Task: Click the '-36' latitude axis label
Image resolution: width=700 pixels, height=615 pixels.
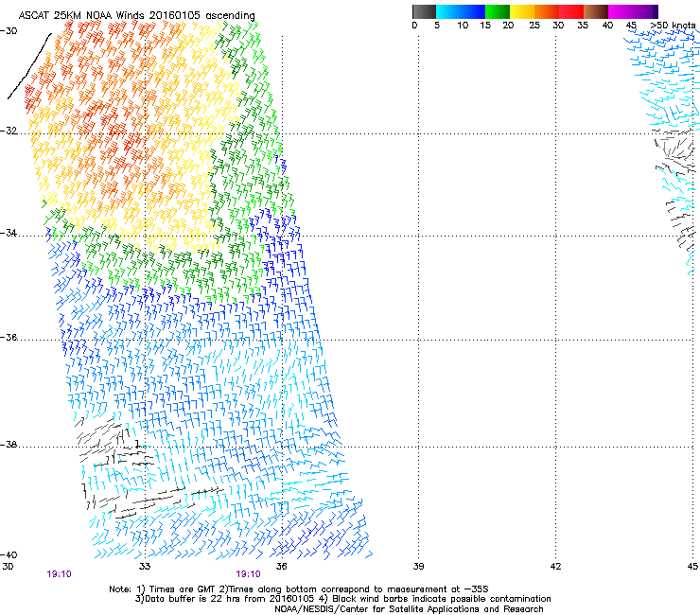Action: 9,337
